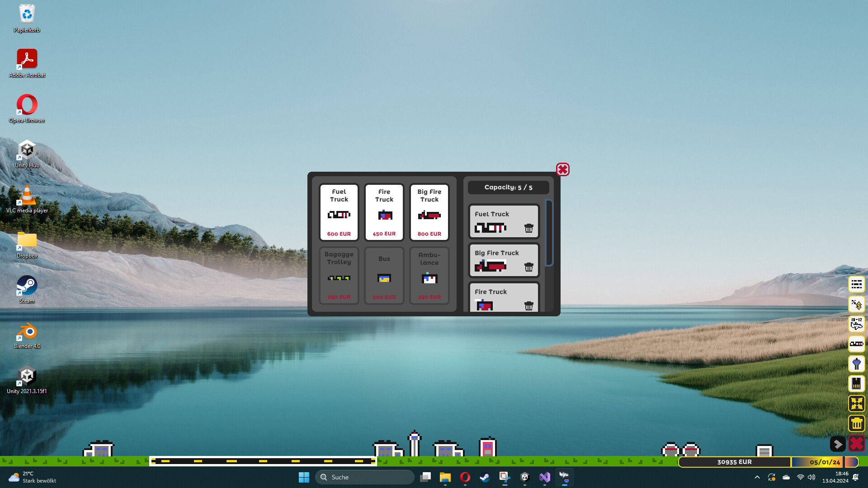This screenshot has height=488, width=868.
Task: Click the 05/01/24 date progress bar
Action: click(826, 462)
